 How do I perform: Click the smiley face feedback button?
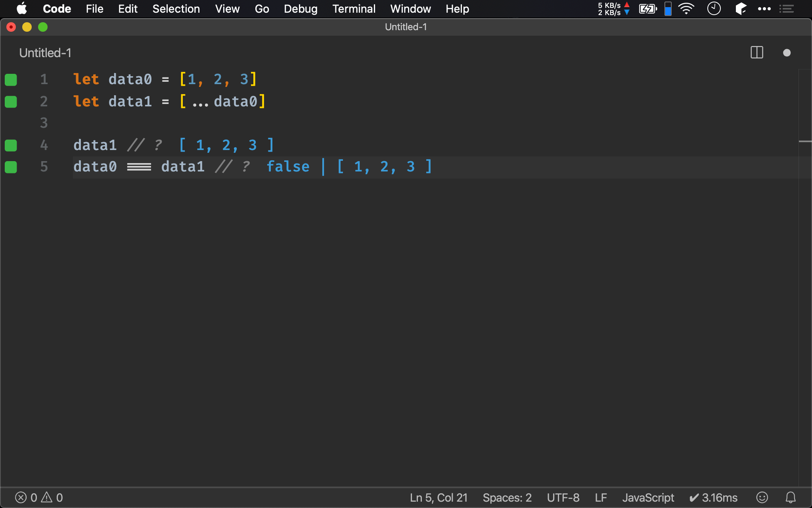click(x=762, y=497)
